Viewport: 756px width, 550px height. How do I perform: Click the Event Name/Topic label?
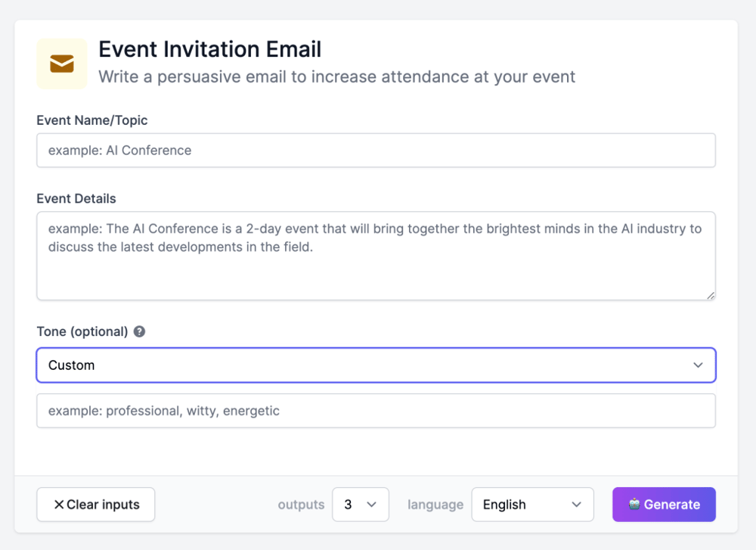tap(92, 120)
